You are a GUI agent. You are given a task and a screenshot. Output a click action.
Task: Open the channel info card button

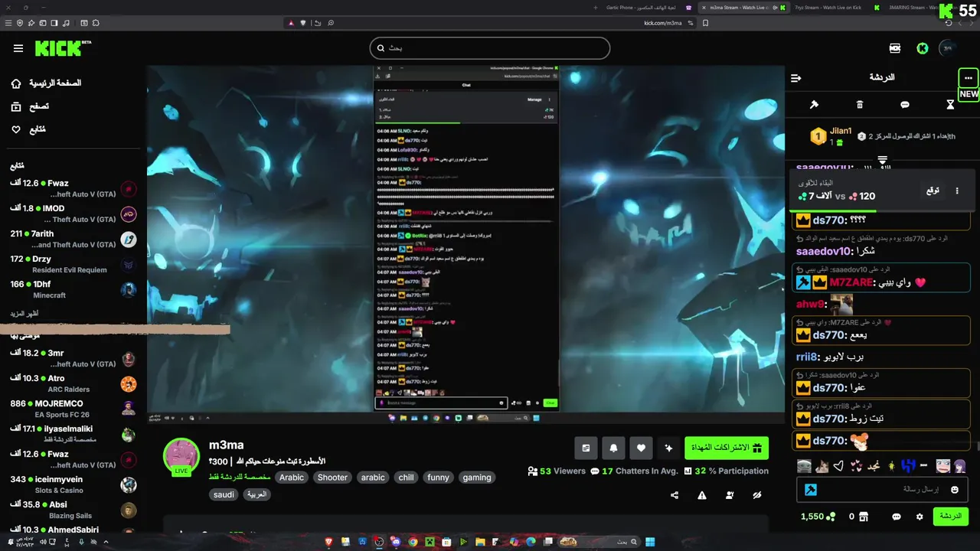click(586, 448)
